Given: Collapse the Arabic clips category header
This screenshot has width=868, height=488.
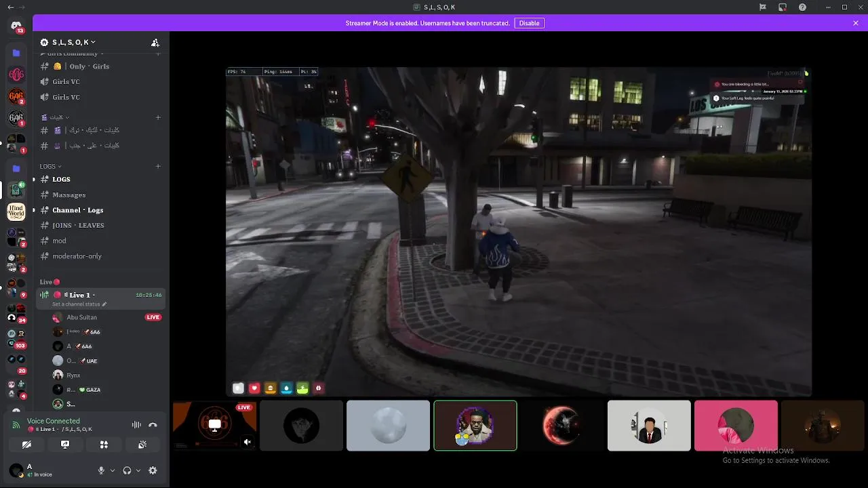Looking at the screenshot, I should click(x=56, y=117).
